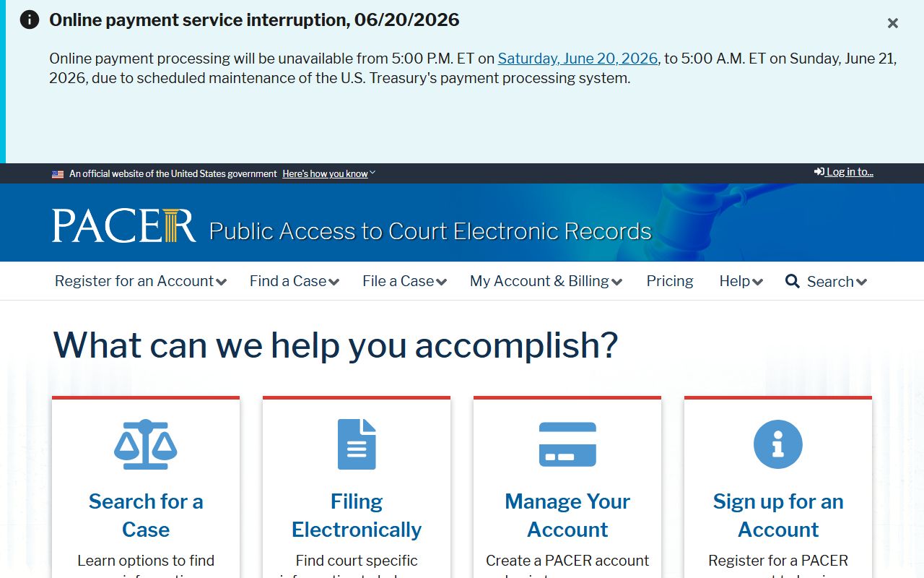The height and width of the screenshot is (578, 924).
Task: Click the magnifying glass search icon
Action: (793, 281)
